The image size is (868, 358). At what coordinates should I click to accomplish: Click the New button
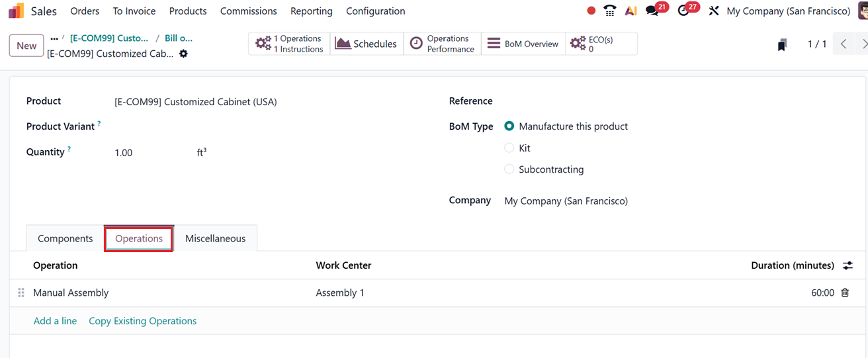(x=26, y=46)
